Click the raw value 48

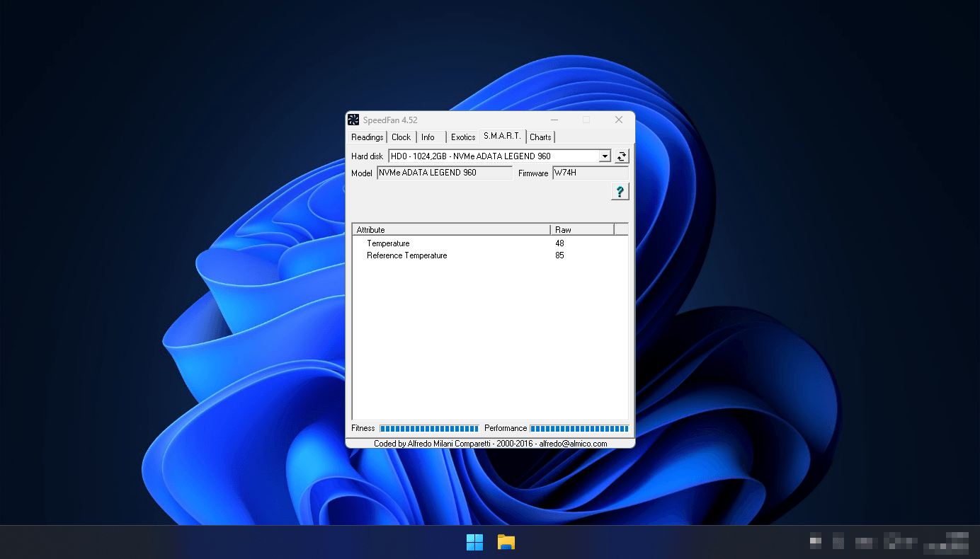(559, 243)
